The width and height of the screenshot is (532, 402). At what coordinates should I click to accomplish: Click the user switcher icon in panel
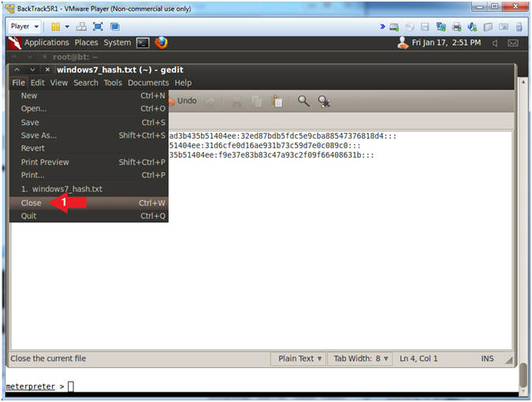[x=403, y=43]
